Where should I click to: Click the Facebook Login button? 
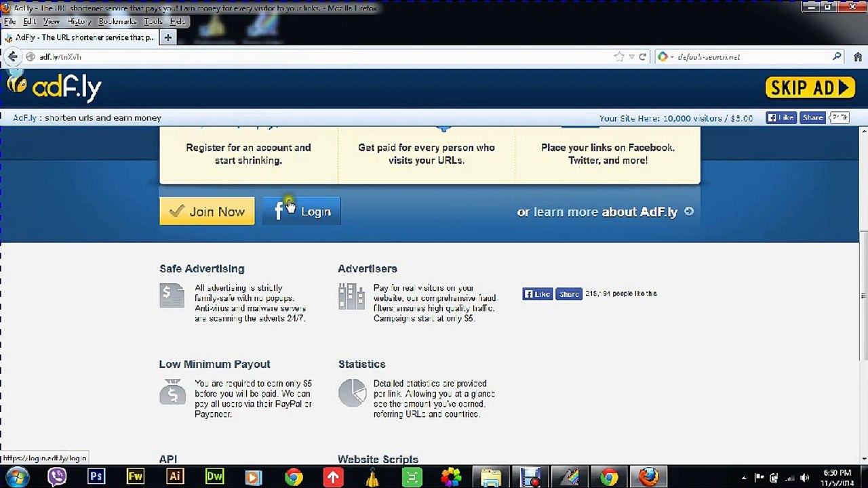(x=302, y=211)
